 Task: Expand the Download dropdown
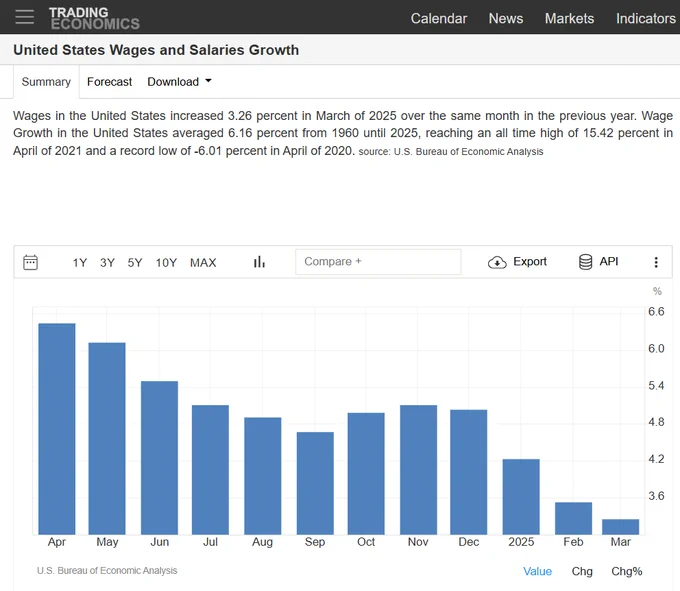coord(180,82)
